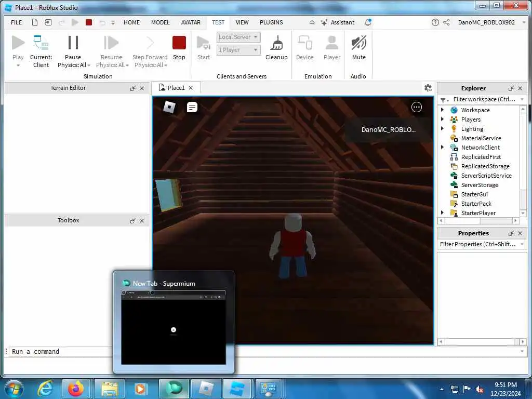
Task: Open the chat icon in the game viewport
Action: pyautogui.click(x=192, y=107)
